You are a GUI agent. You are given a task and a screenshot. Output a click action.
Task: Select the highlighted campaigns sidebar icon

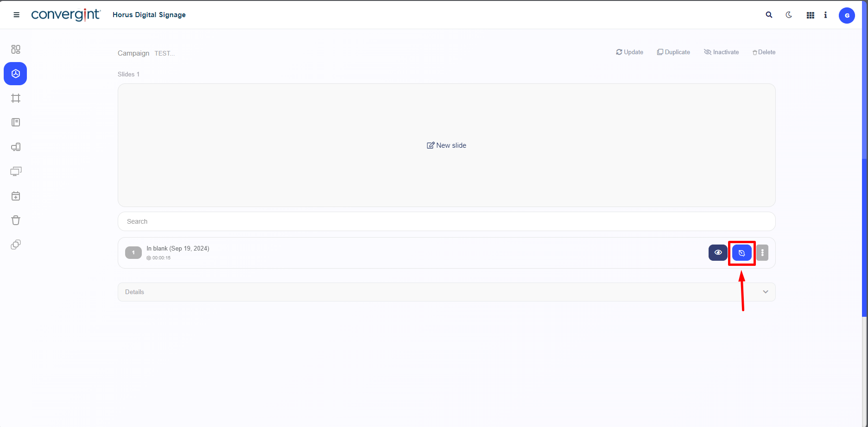click(x=15, y=74)
